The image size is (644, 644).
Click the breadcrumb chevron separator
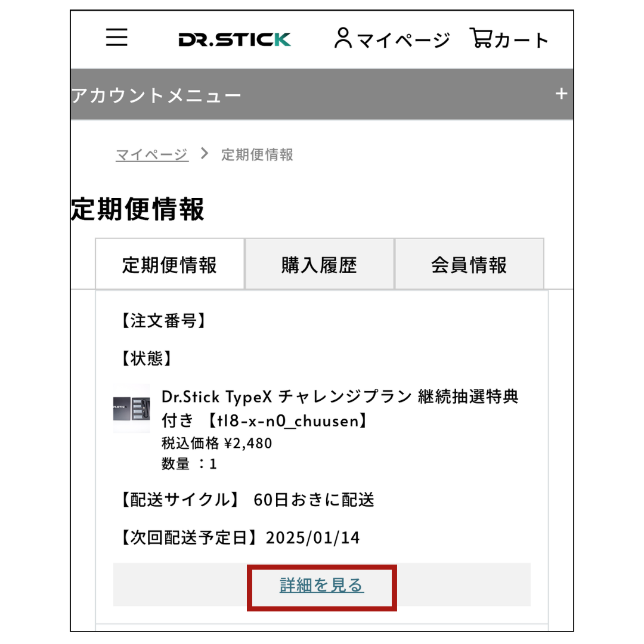tap(205, 154)
